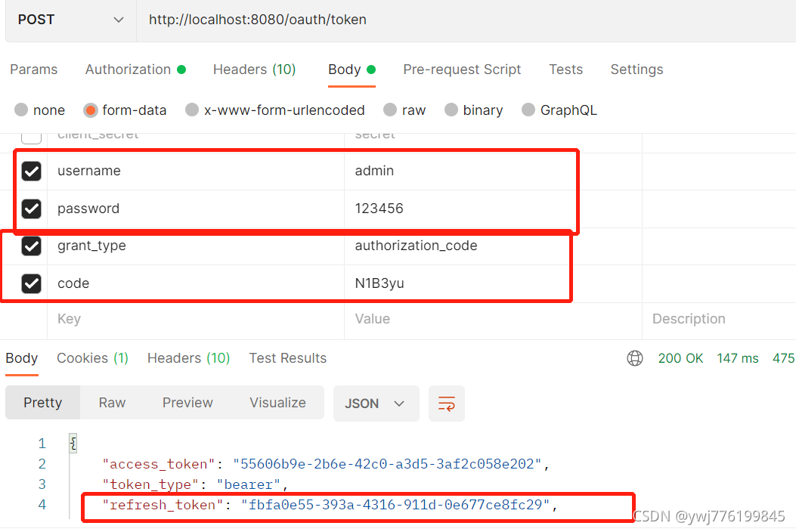Click the grant_type key cell

click(196, 246)
